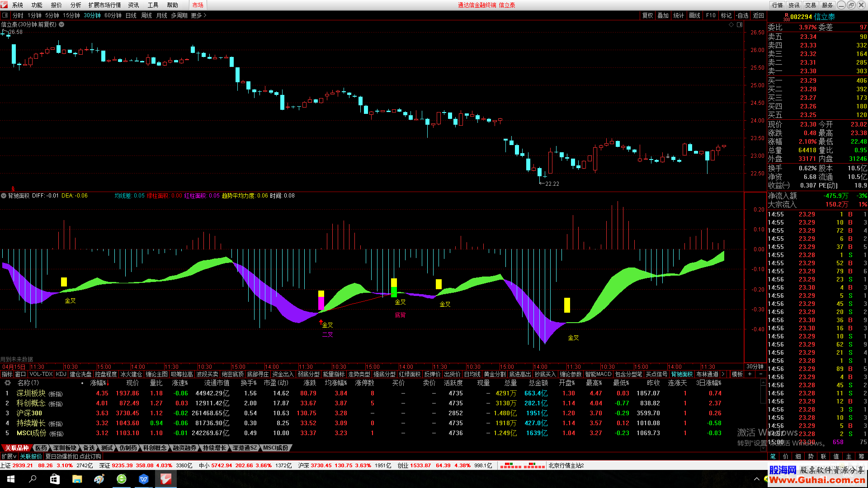Expand 背驰面积 indicator dropdown icon

(4, 196)
